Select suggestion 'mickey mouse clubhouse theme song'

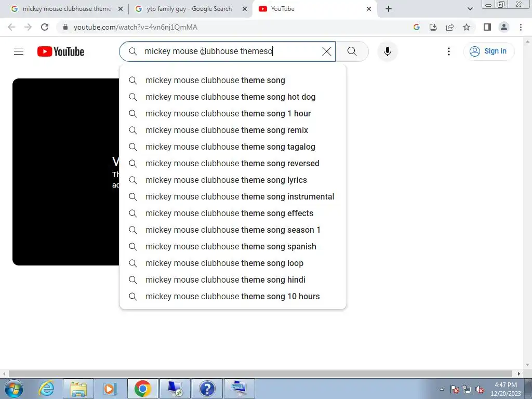pyautogui.click(x=233, y=81)
